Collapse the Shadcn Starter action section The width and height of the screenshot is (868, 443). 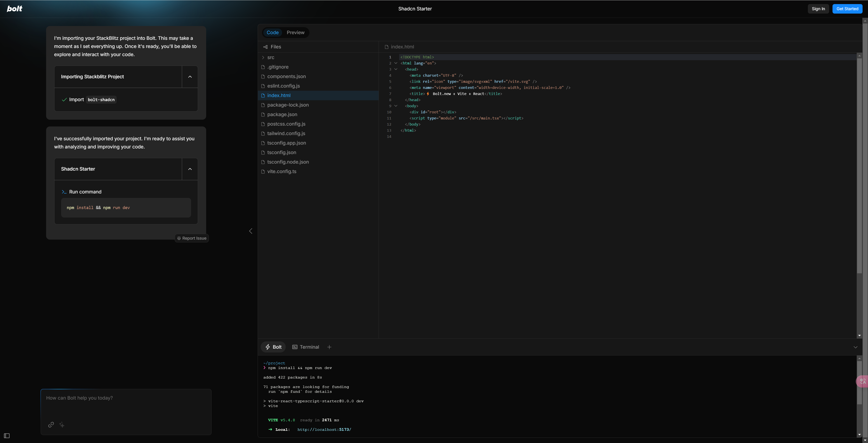coord(190,169)
